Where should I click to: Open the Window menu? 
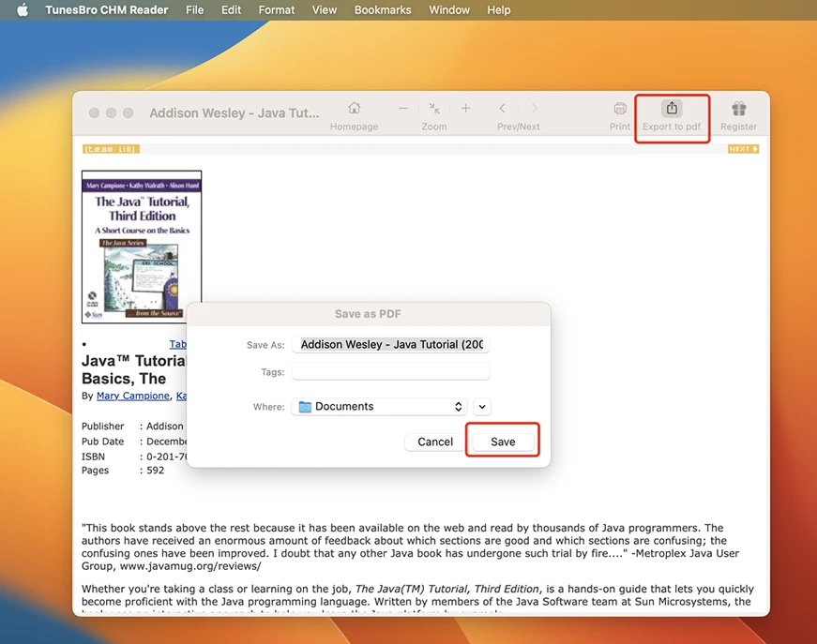point(449,10)
